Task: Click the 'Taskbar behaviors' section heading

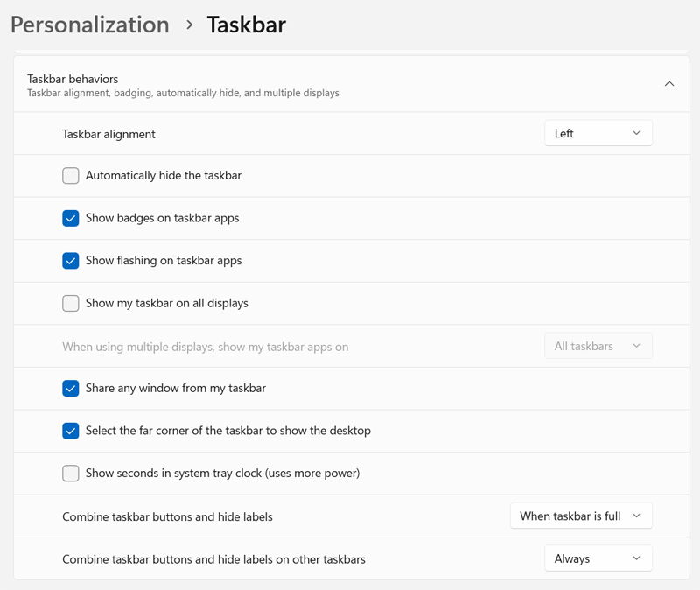Action: coord(73,79)
